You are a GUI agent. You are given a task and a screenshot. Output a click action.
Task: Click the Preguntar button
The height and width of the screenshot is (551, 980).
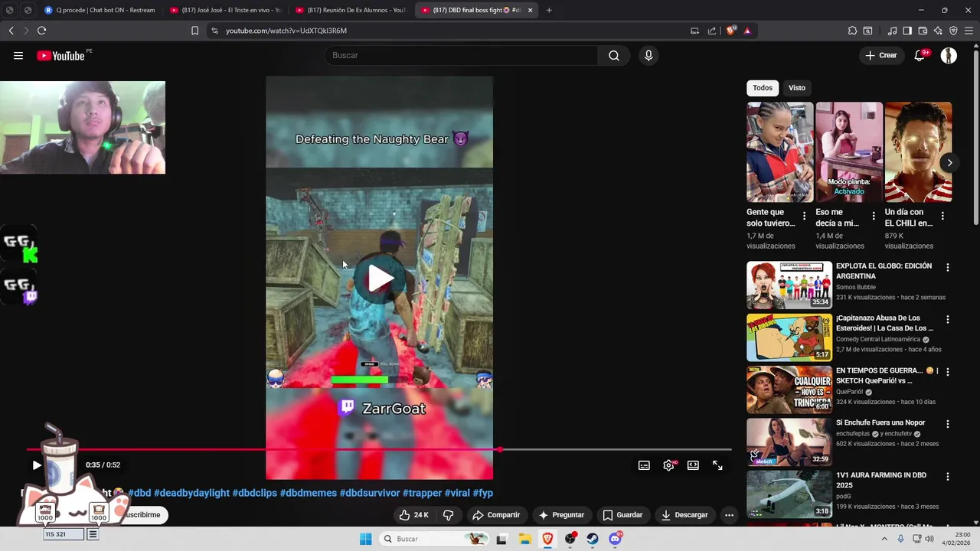click(x=561, y=515)
